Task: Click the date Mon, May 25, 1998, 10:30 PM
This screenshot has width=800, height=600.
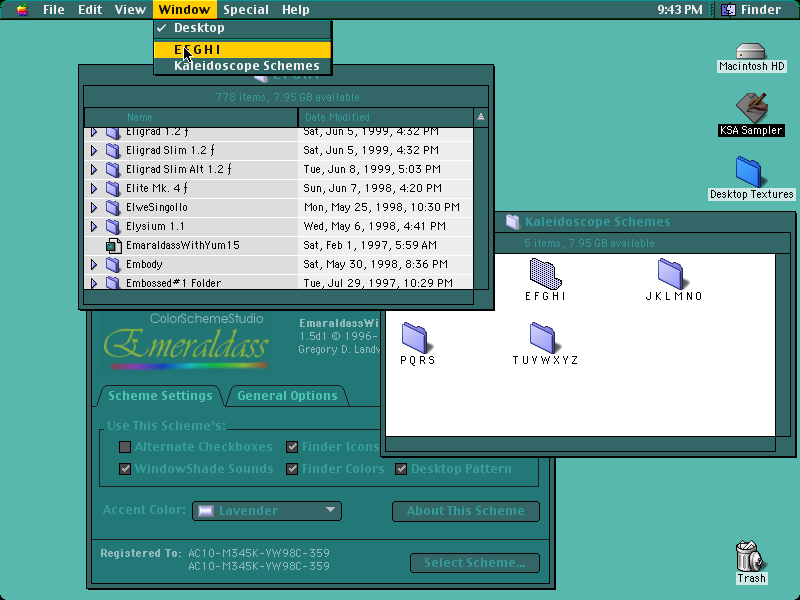Action: click(x=382, y=207)
